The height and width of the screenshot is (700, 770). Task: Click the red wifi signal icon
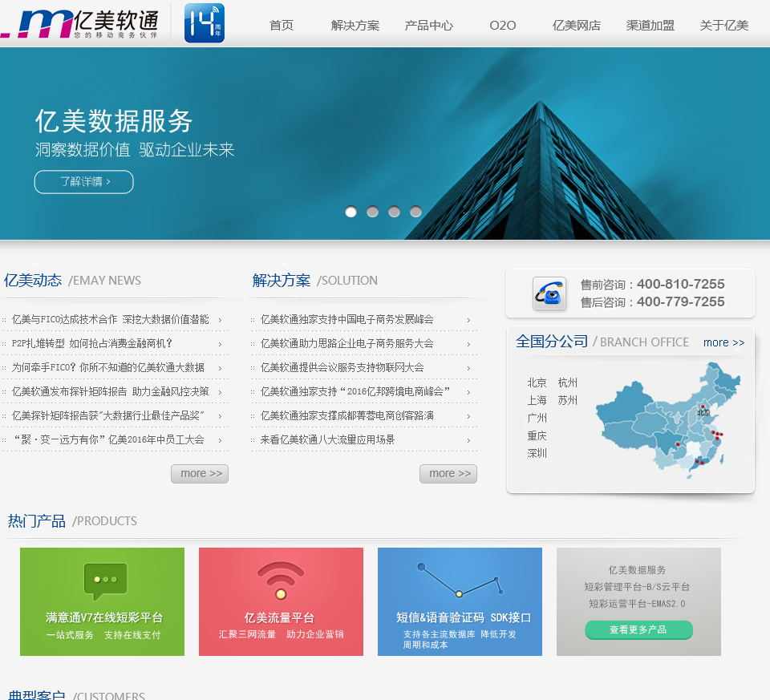(281, 581)
